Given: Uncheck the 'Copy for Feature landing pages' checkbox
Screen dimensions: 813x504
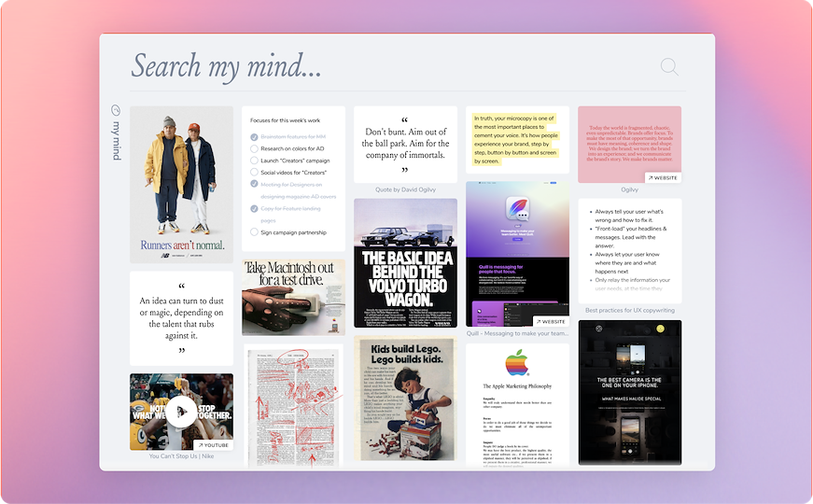Looking at the screenshot, I should [254, 208].
